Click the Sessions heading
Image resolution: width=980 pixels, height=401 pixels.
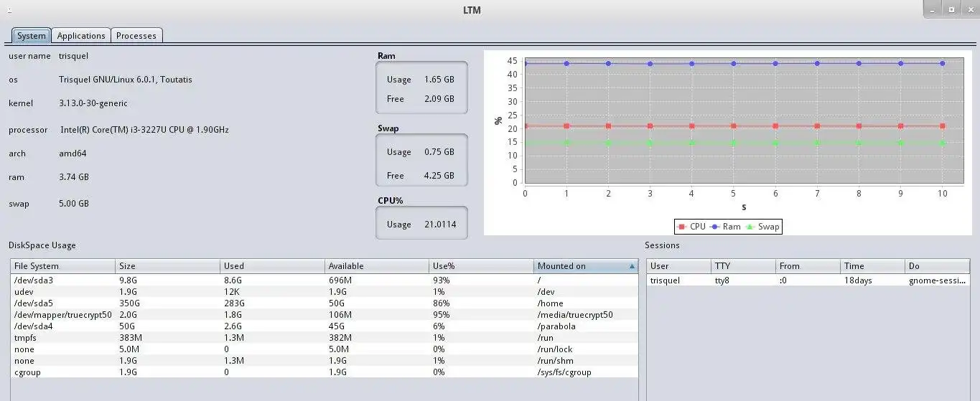point(662,245)
